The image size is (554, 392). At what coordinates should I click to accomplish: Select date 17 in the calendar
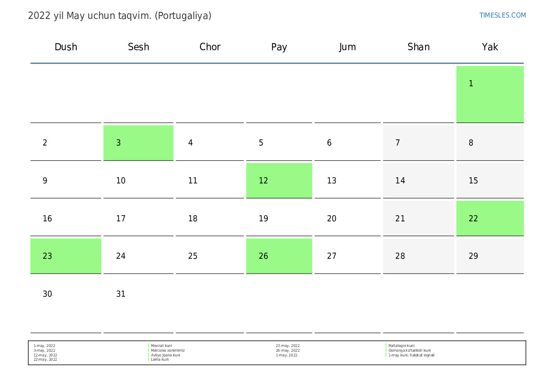(138, 219)
